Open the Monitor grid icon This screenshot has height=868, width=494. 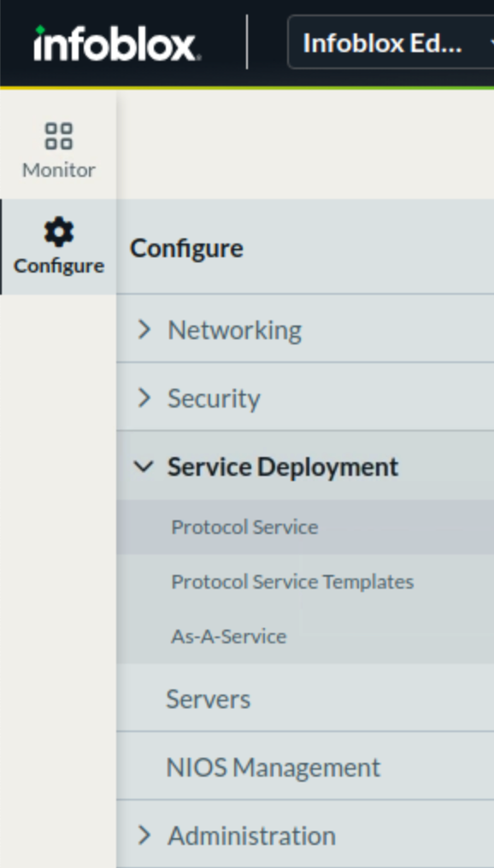click(59, 136)
